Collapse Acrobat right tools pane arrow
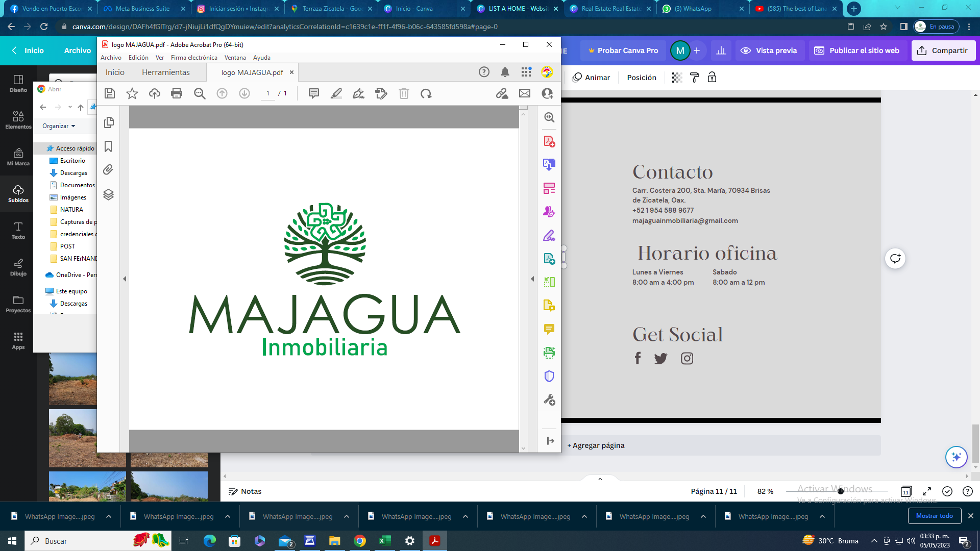The height and width of the screenshot is (551, 980). 532,279
